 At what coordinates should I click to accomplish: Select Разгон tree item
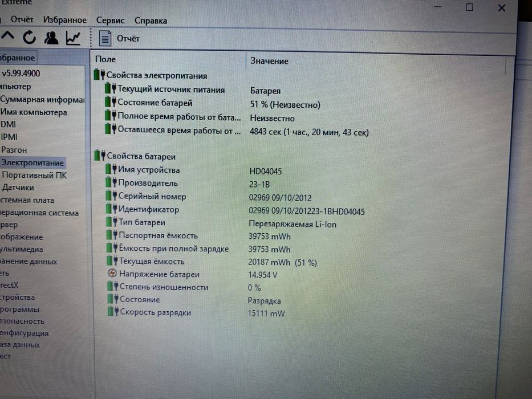(x=14, y=149)
